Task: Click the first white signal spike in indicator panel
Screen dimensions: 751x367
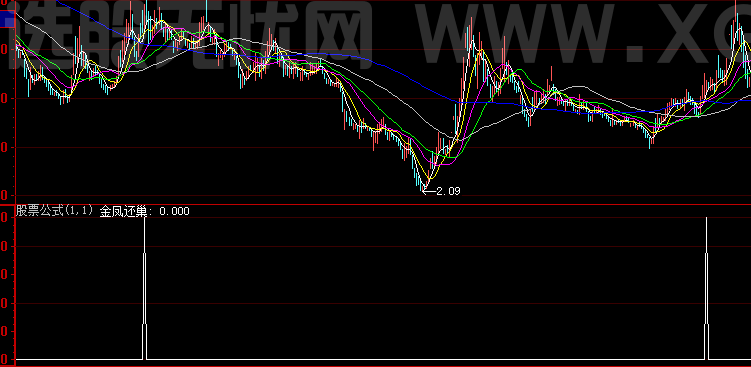Action: [x=144, y=287]
